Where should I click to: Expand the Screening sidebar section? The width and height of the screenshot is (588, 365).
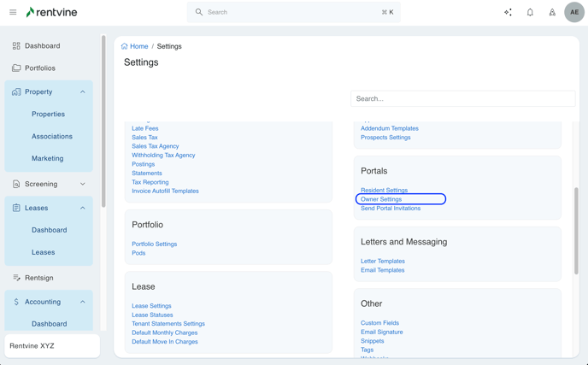(83, 184)
